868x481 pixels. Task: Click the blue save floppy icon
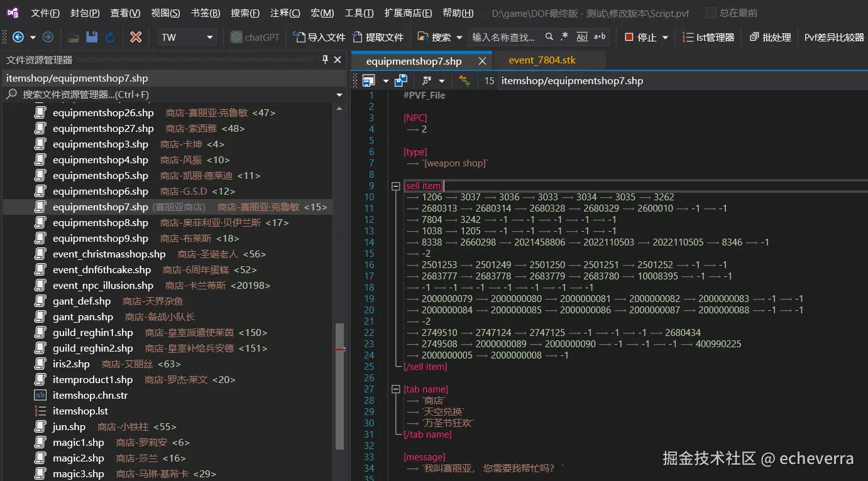click(x=92, y=37)
